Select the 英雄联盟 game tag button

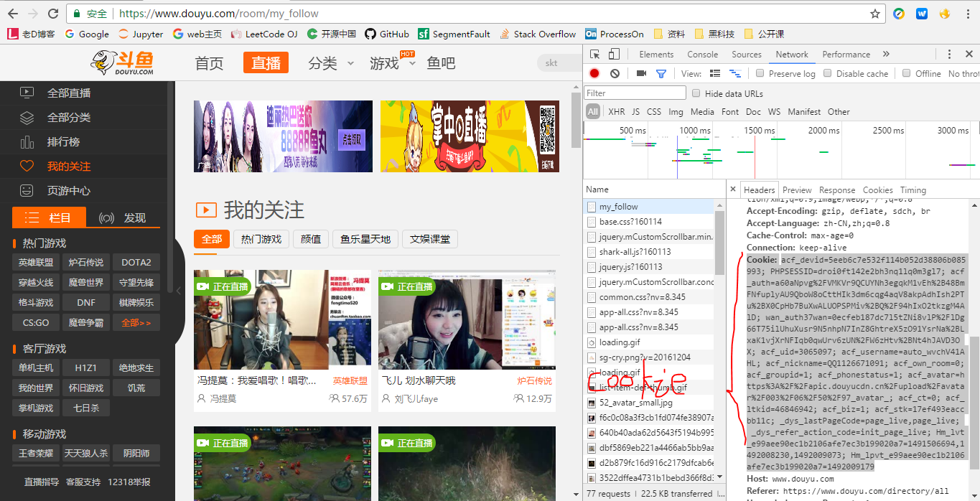(36, 263)
